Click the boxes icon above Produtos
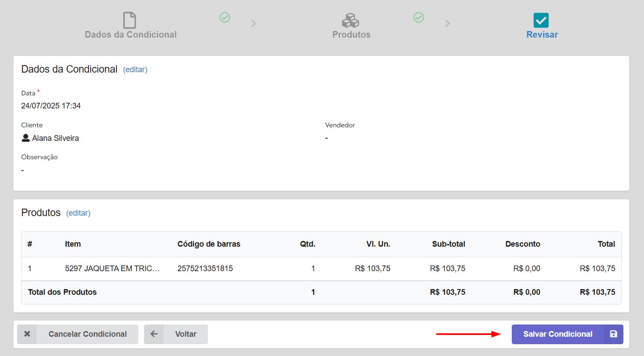 [x=350, y=20]
